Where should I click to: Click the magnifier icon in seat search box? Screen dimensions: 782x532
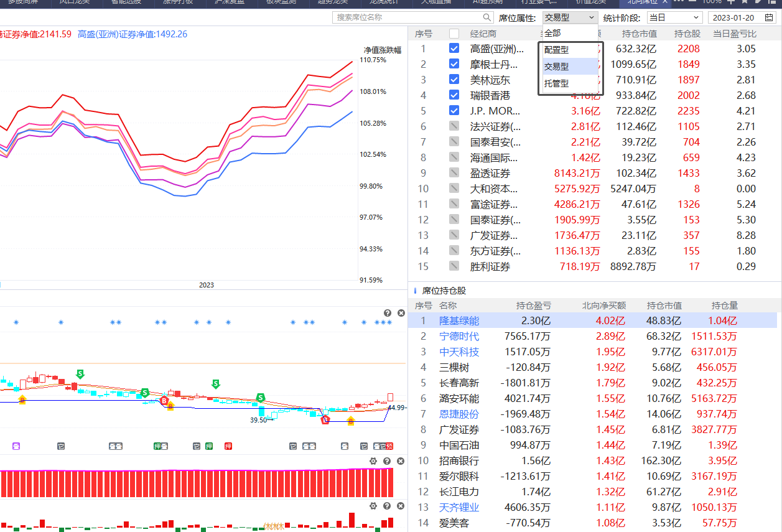486,17
